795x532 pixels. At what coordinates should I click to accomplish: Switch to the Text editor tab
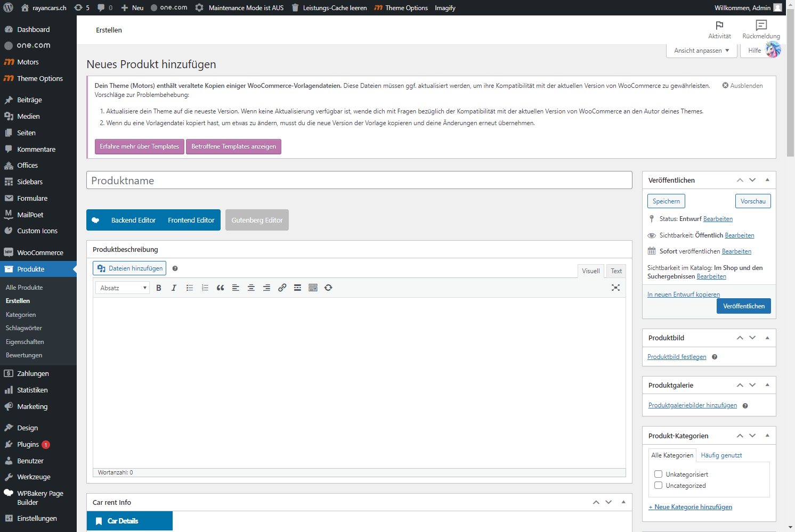(616, 271)
